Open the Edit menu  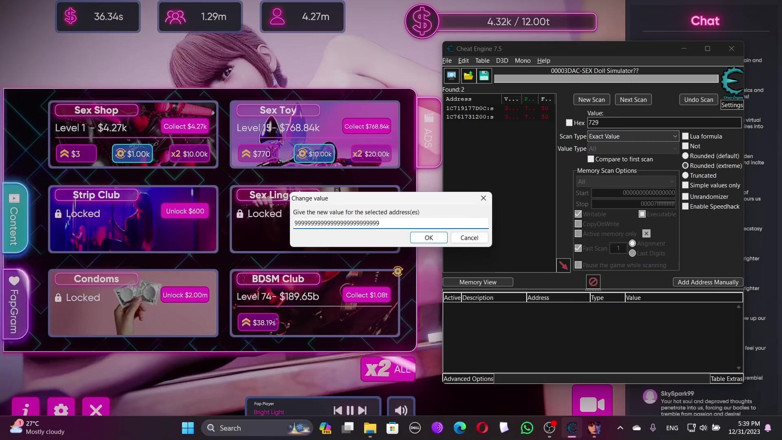pyautogui.click(x=463, y=60)
